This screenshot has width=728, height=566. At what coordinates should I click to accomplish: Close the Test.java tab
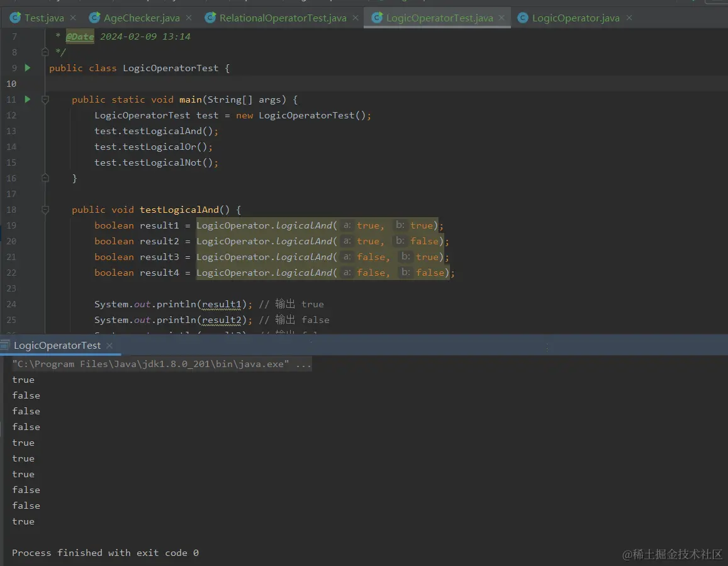click(73, 18)
